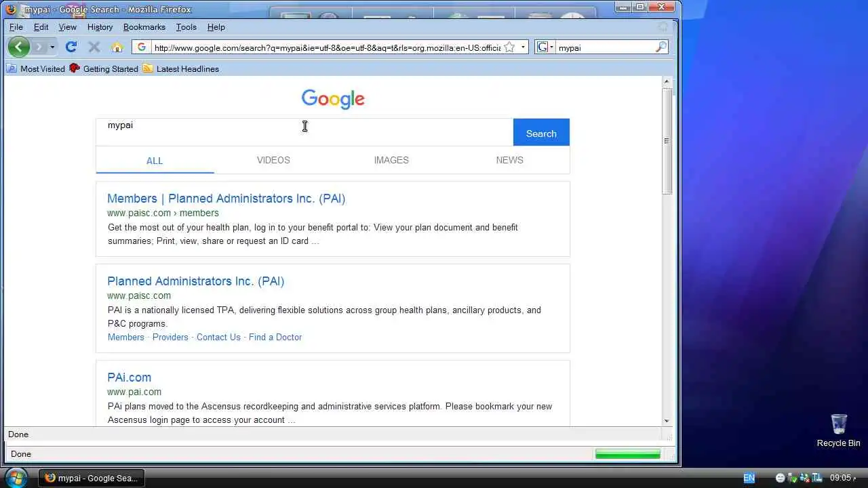The image size is (868, 488).
Task: Click the Contact Us sitelink
Action: [218, 337]
